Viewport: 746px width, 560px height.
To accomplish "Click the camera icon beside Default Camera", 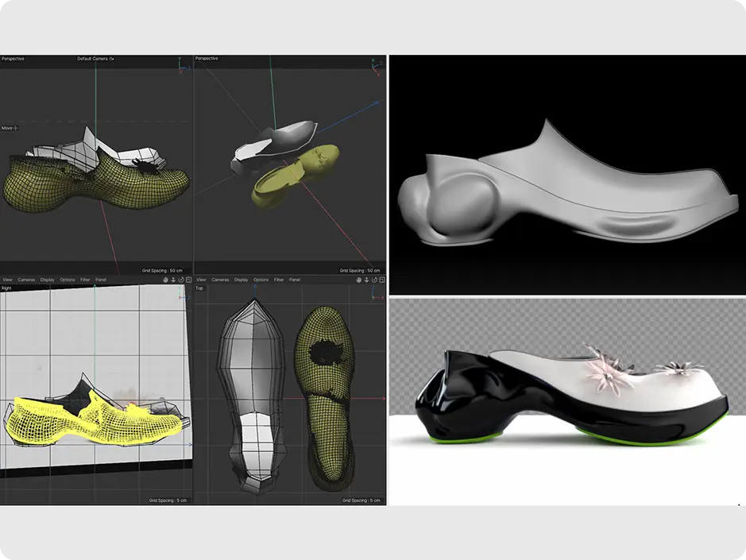I will 112,59.
